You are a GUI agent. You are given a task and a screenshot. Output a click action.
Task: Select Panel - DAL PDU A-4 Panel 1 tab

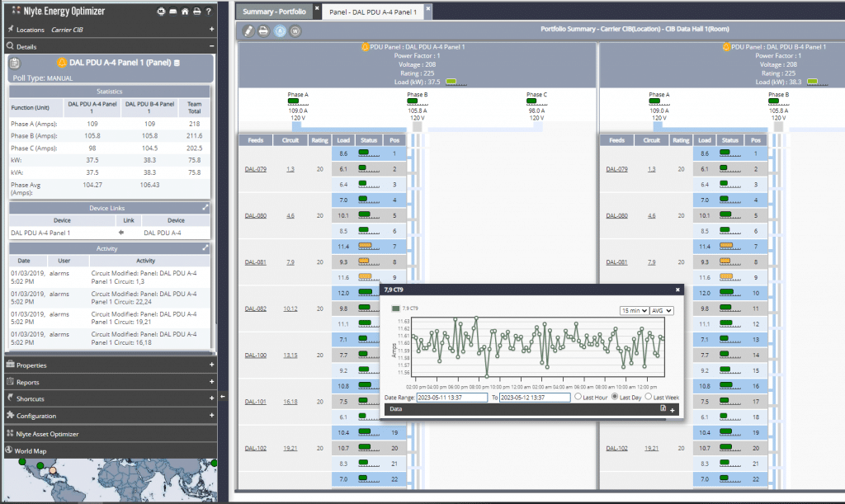click(373, 12)
